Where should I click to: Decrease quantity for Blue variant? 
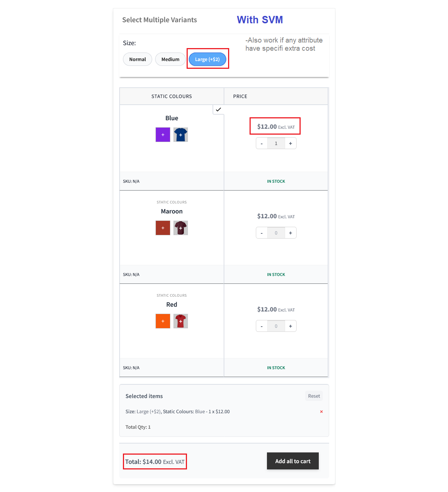262,144
